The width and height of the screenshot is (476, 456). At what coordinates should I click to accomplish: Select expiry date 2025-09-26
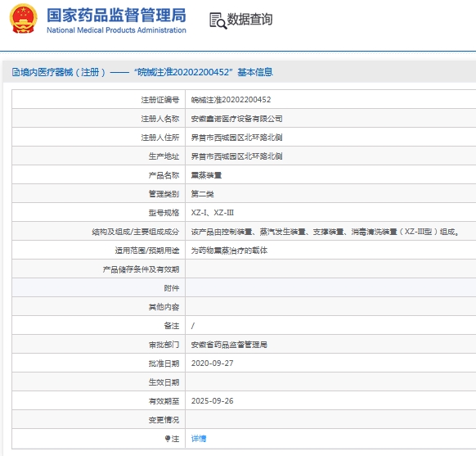(212, 401)
